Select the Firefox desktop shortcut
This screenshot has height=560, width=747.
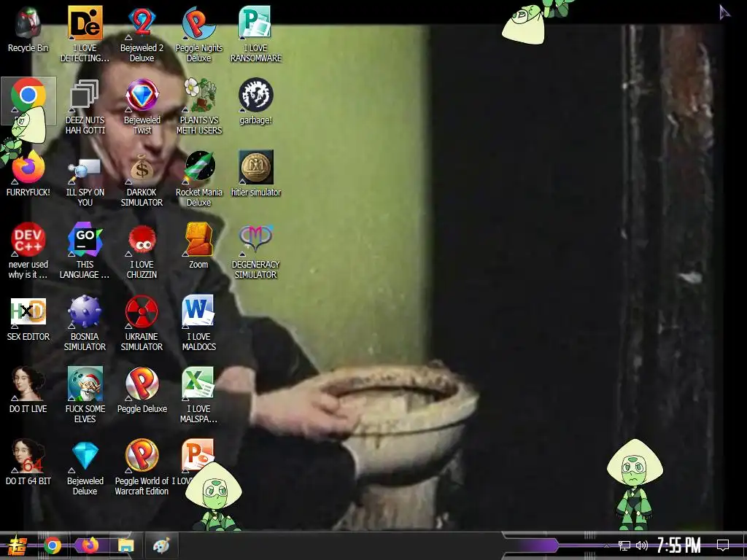[x=28, y=174]
